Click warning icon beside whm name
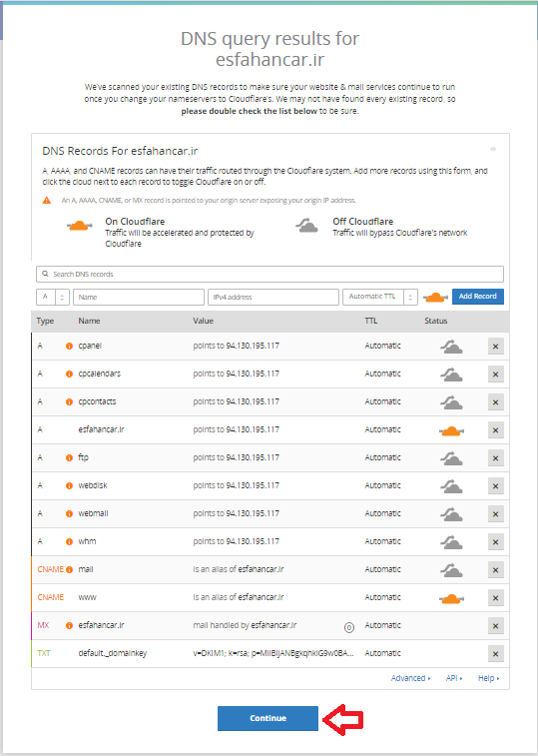The image size is (538, 756). (x=69, y=542)
